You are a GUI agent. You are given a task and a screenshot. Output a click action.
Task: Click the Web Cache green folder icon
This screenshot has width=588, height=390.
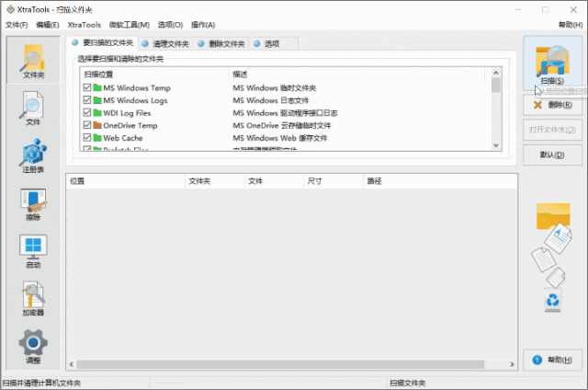click(x=97, y=138)
